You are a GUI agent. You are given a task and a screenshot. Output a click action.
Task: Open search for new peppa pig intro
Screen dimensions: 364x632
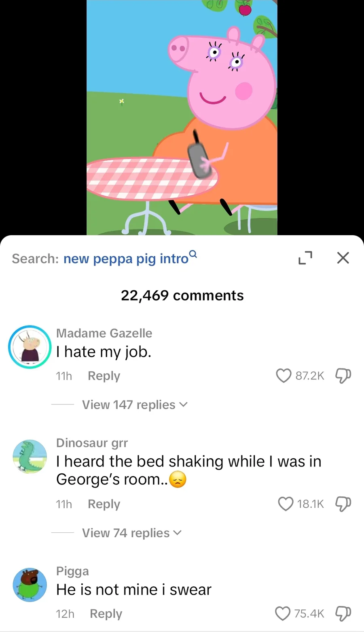pyautogui.click(x=126, y=258)
